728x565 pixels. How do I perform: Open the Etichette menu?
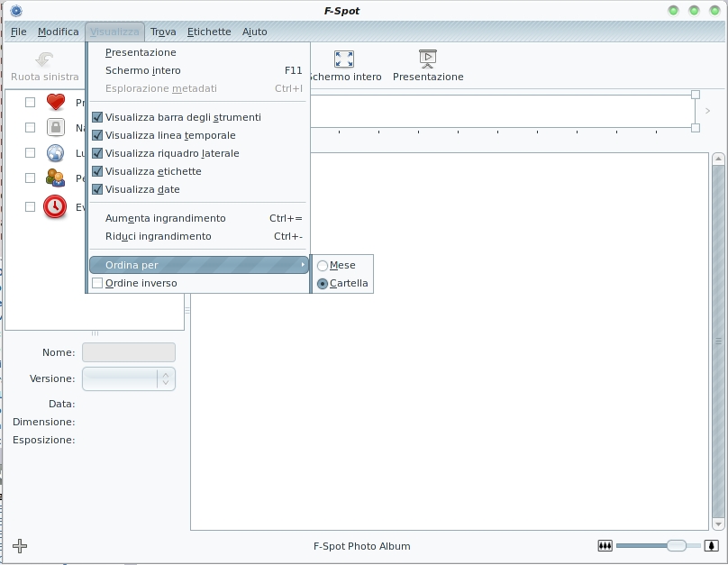tap(209, 32)
